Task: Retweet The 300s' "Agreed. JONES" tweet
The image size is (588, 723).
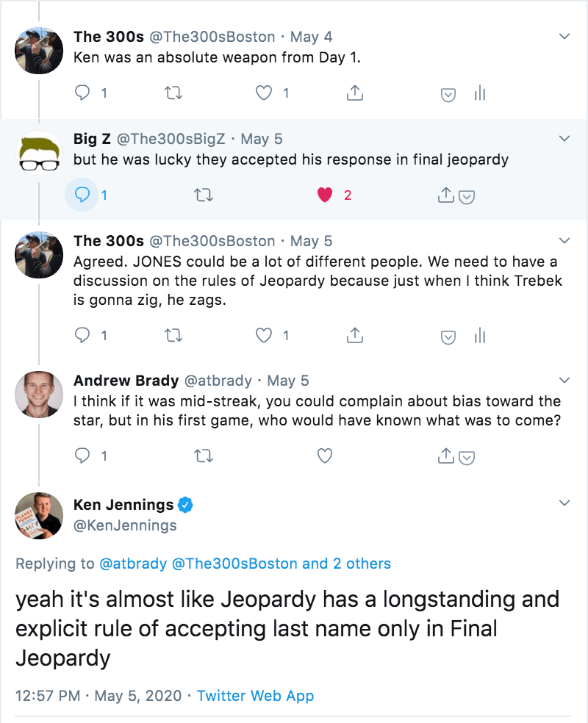Action: click(x=174, y=336)
